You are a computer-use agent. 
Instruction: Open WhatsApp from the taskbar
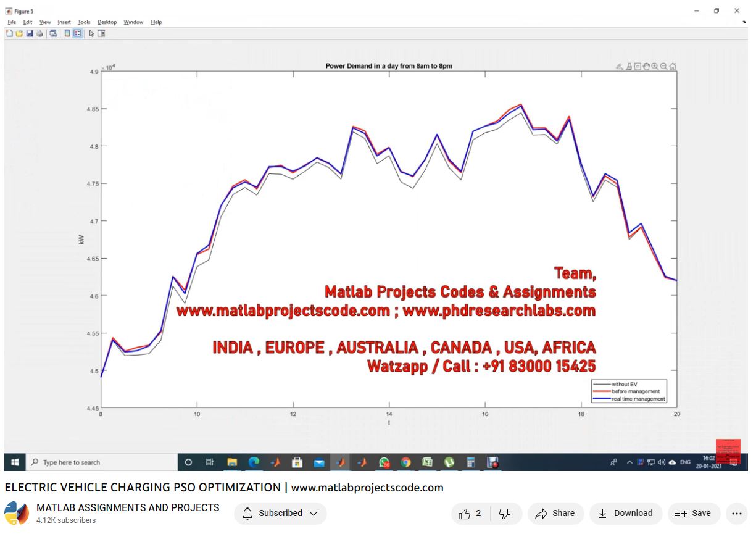point(384,462)
